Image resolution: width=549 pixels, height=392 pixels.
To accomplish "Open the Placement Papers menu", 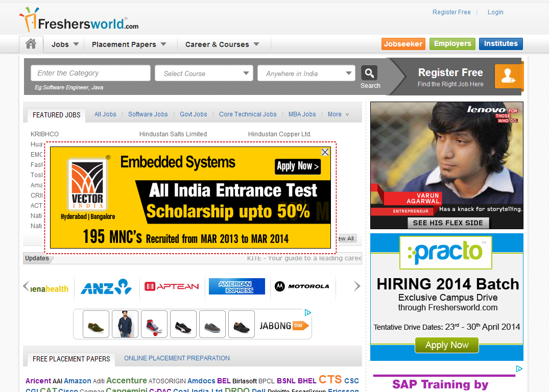I will [129, 44].
